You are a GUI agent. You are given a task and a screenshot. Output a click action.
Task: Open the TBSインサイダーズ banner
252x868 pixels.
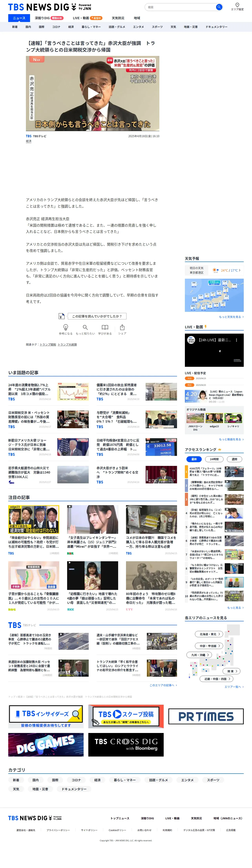coord(46,716)
